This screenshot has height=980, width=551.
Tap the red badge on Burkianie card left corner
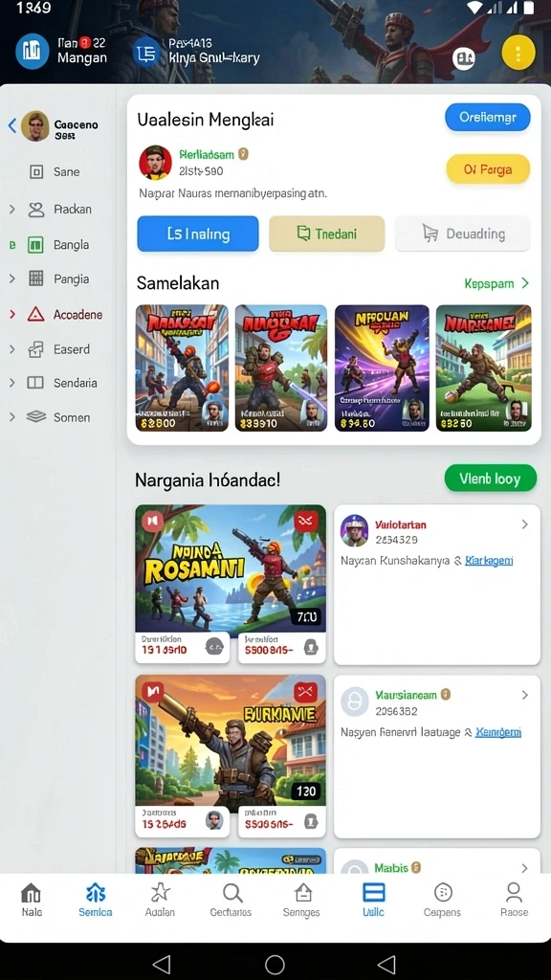pos(153,691)
